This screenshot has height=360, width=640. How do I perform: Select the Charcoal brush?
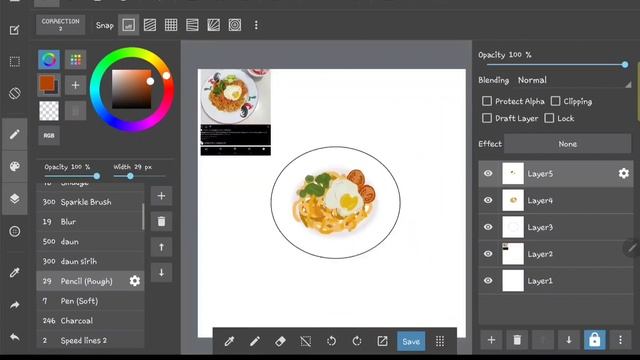(x=90, y=321)
